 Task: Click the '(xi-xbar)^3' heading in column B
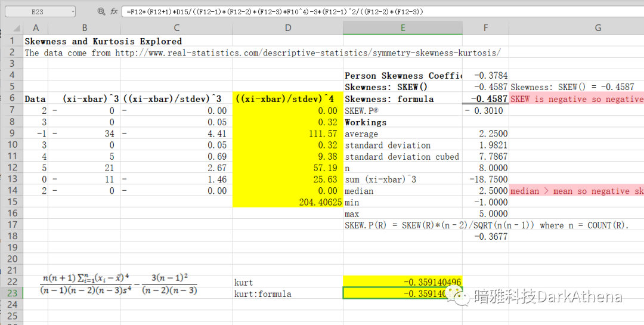91,98
